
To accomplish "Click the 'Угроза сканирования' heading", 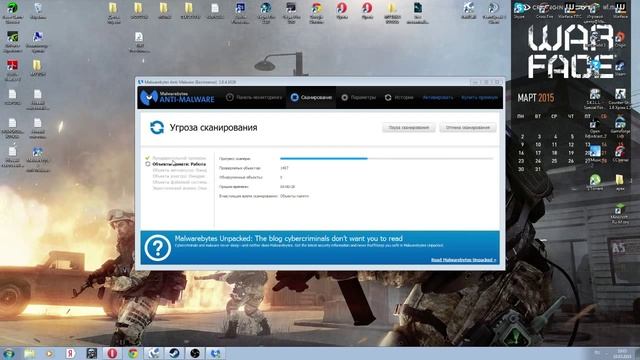I will coord(213,127).
